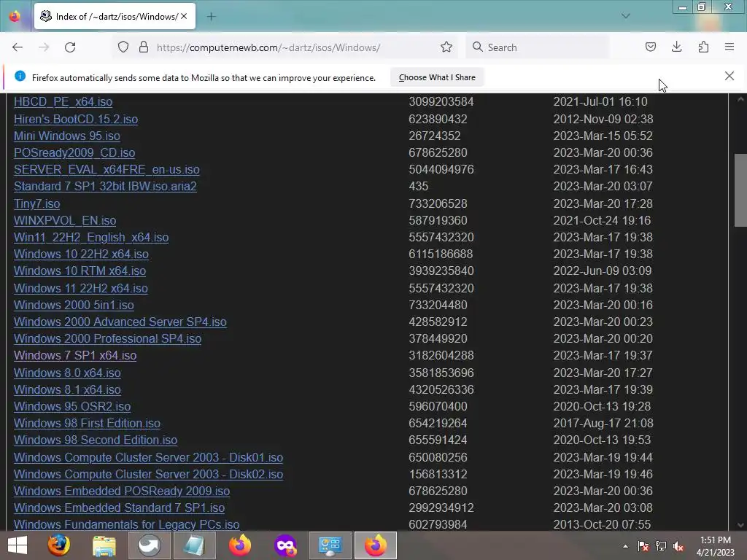This screenshot has height=560, width=747.
Task: Click Standard 7 SP1 32bit IBW.iso.aria2
Action: coord(105,186)
